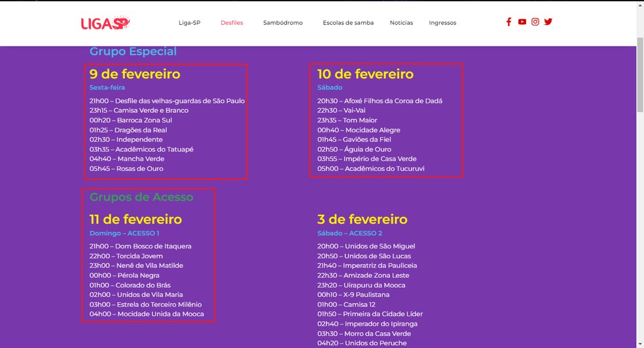Screen dimensions: 644x348
Task: Click the Grupos de Acesso heading
Action: click(x=141, y=197)
